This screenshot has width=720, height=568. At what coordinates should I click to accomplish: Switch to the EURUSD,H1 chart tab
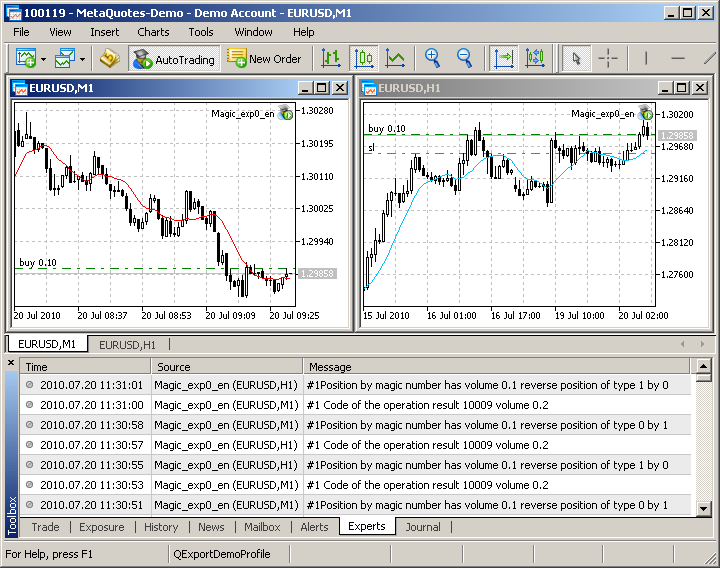[x=127, y=344]
